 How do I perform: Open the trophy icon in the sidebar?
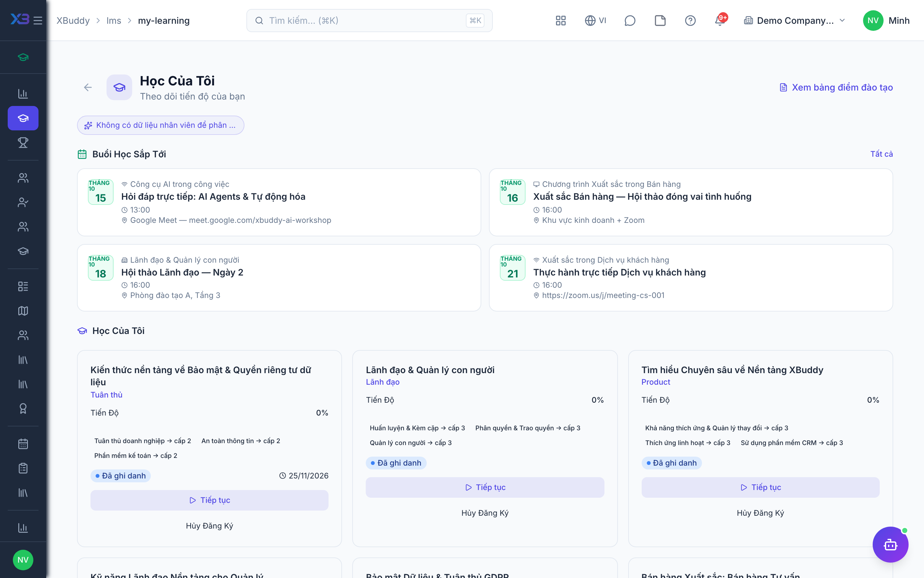(23, 143)
